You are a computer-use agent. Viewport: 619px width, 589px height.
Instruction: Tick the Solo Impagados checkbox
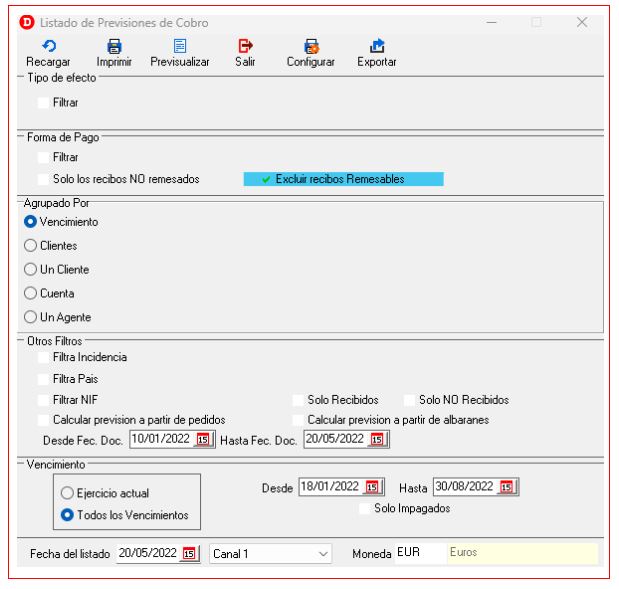(x=365, y=509)
